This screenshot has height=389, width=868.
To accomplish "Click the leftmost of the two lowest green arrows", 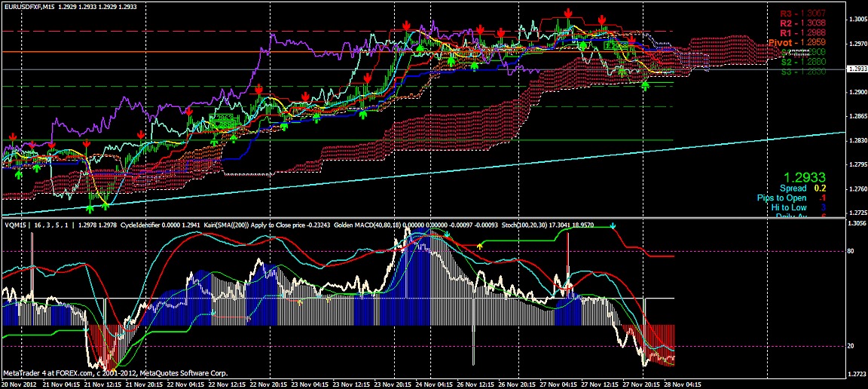I will coord(91,207).
